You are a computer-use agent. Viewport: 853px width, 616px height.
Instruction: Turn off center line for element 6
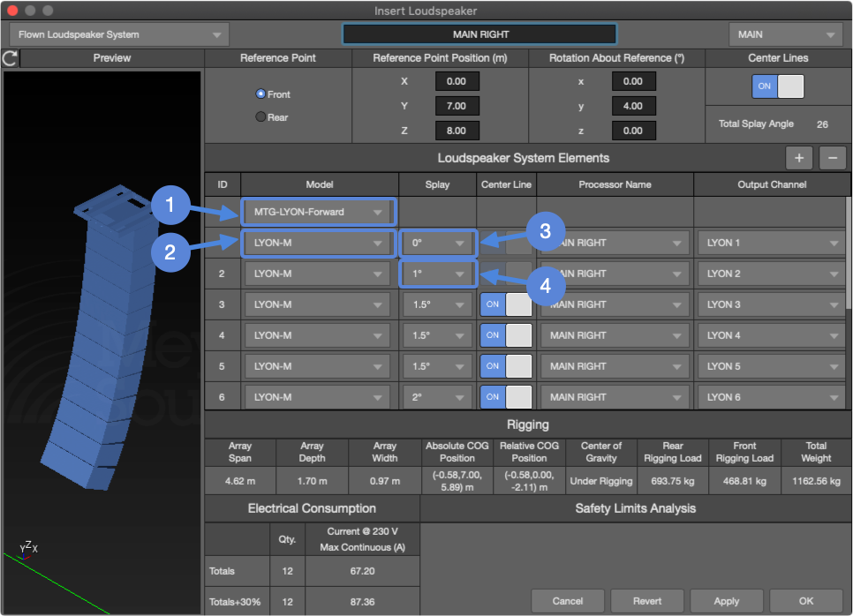click(x=506, y=397)
